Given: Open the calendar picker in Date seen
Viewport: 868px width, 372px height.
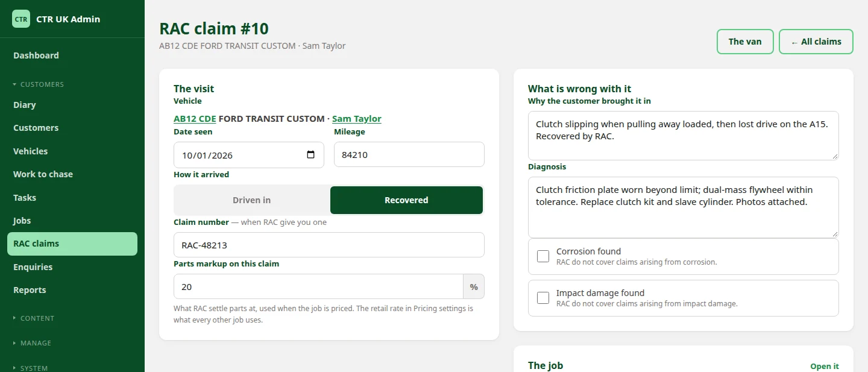Looking at the screenshot, I should (310, 154).
